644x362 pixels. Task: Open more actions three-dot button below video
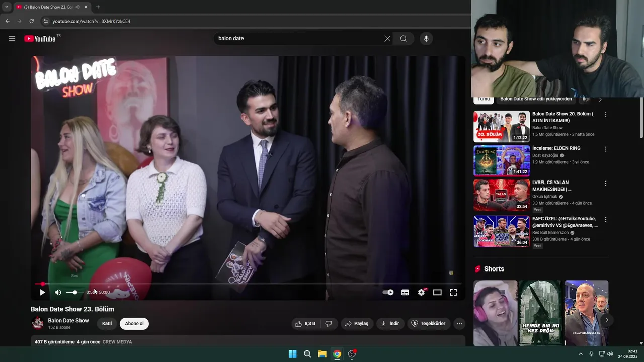tap(459, 324)
